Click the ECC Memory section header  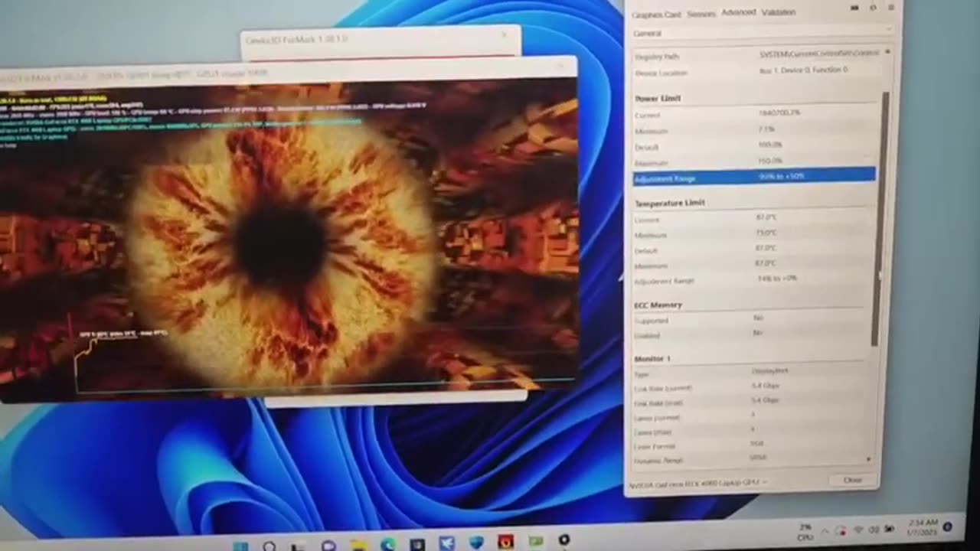tap(658, 305)
